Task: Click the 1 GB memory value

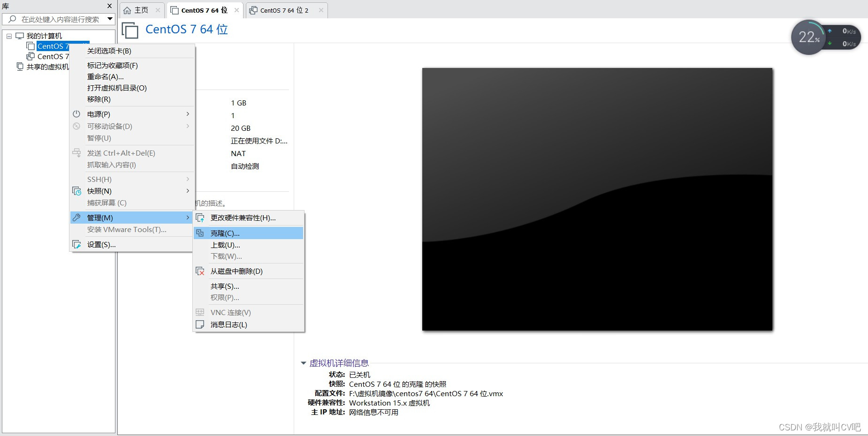Action: [238, 103]
